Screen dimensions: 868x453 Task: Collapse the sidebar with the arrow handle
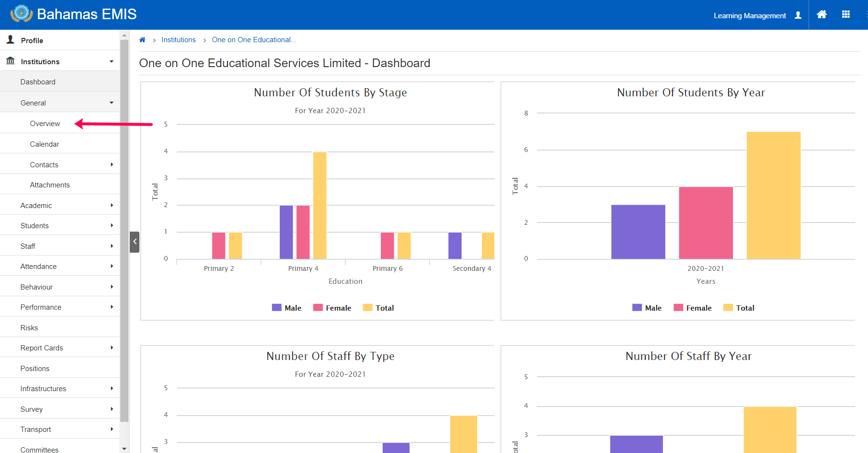[135, 242]
